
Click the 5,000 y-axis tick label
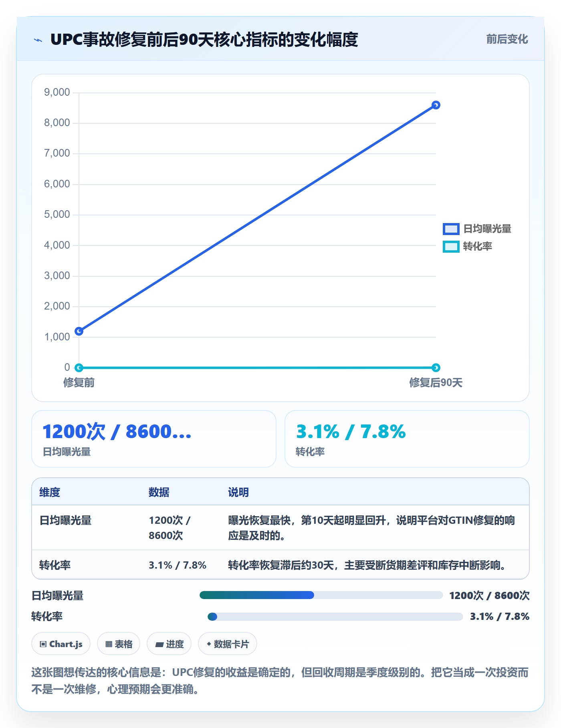coord(57,214)
